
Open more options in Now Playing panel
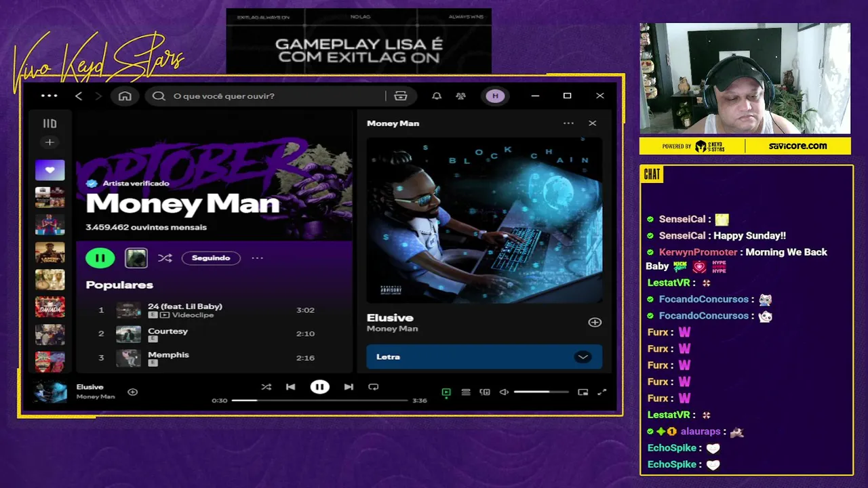point(568,123)
